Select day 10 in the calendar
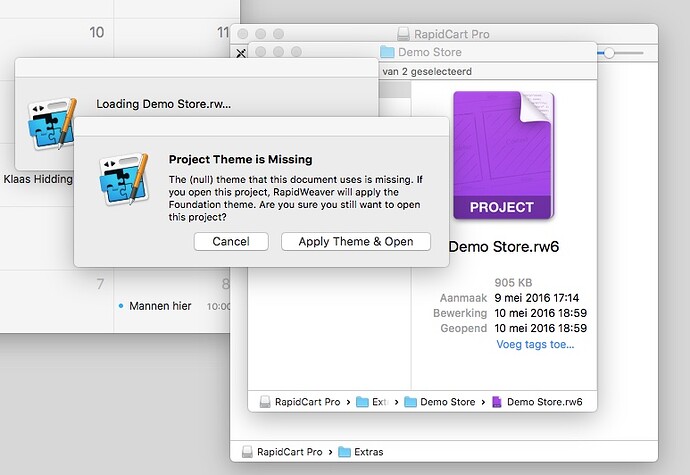The height and width of the screenshot is (475, 690). pyautogui.click(x=96, y=32)
